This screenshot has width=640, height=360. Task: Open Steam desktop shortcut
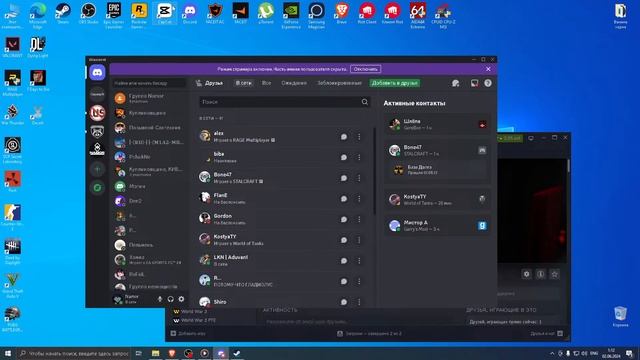[63, 13]
